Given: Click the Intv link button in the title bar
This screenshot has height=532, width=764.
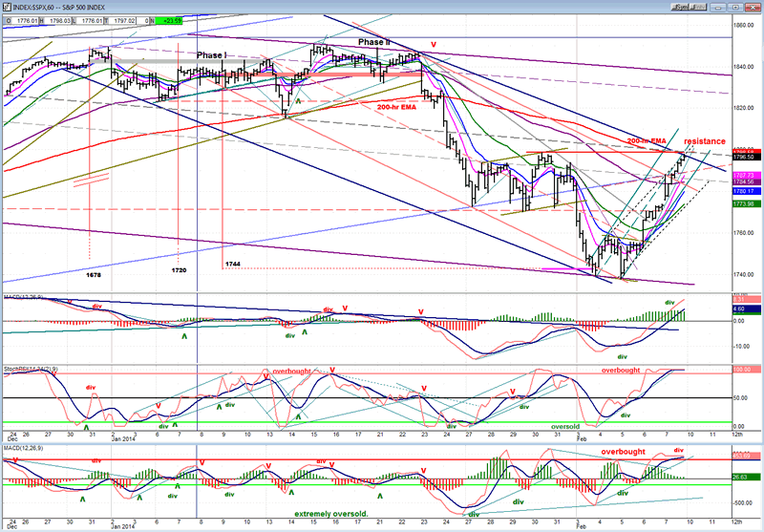Looking at the screenshot, I should click(698, 7).
